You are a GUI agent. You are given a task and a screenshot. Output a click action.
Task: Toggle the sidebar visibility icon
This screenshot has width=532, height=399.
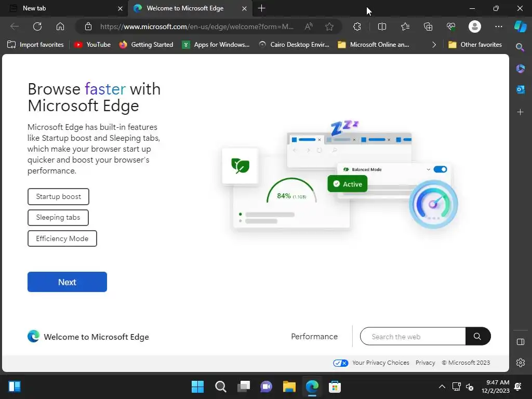[x=520, y=342]
